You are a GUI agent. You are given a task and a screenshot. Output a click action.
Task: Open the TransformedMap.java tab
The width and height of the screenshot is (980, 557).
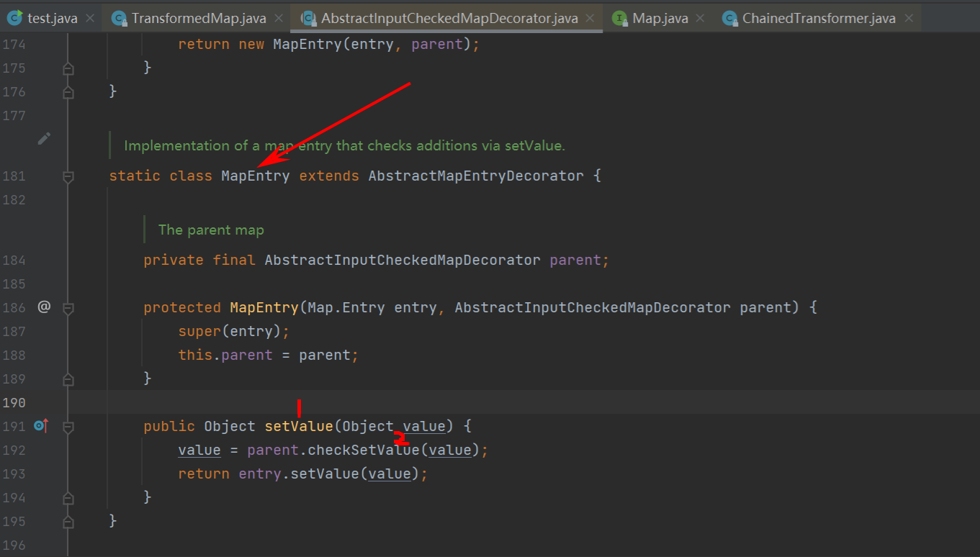198,18
